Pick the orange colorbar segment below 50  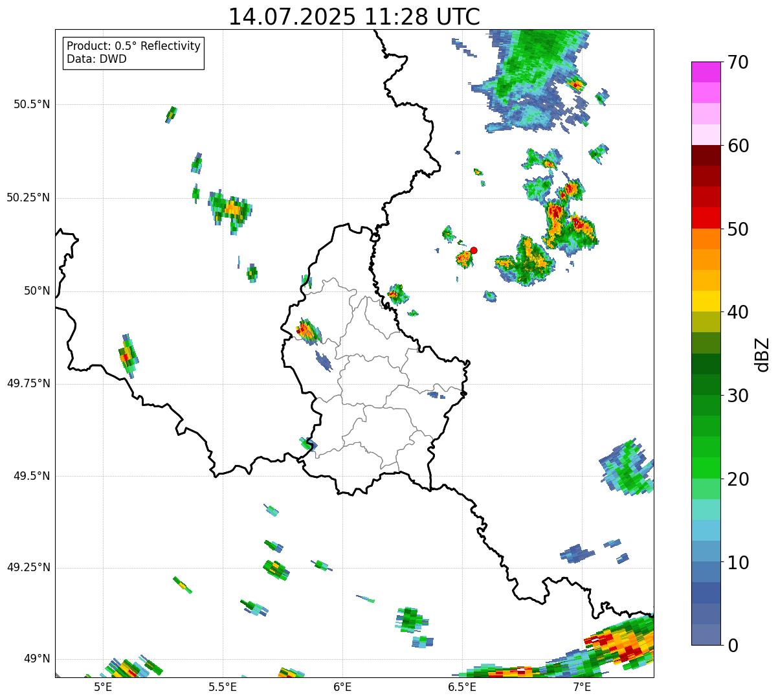(x=706, y=239)
